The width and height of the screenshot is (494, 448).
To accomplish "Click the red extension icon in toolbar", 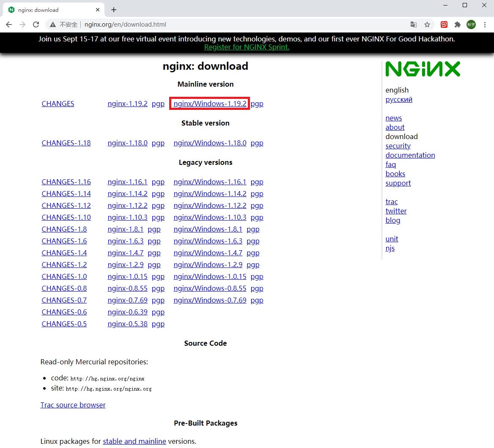I will pos(444,25).
